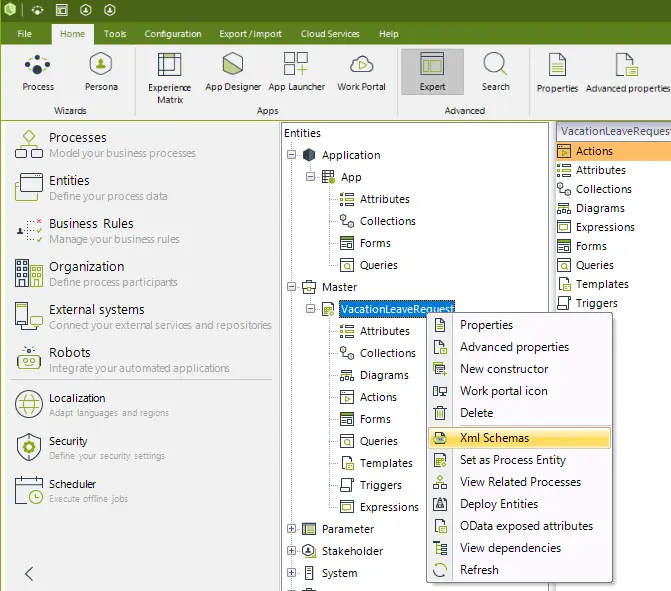The width and height of the screenshot is (671, 591).
Task: Choose New constructor in context menu
Action: [x=519, y=369]
